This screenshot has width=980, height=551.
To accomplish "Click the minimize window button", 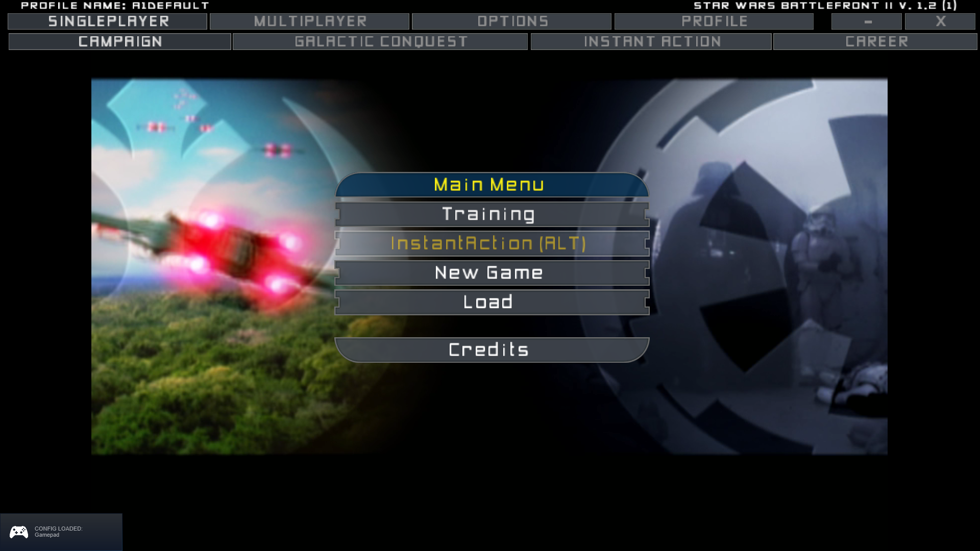I will [867, 21].
